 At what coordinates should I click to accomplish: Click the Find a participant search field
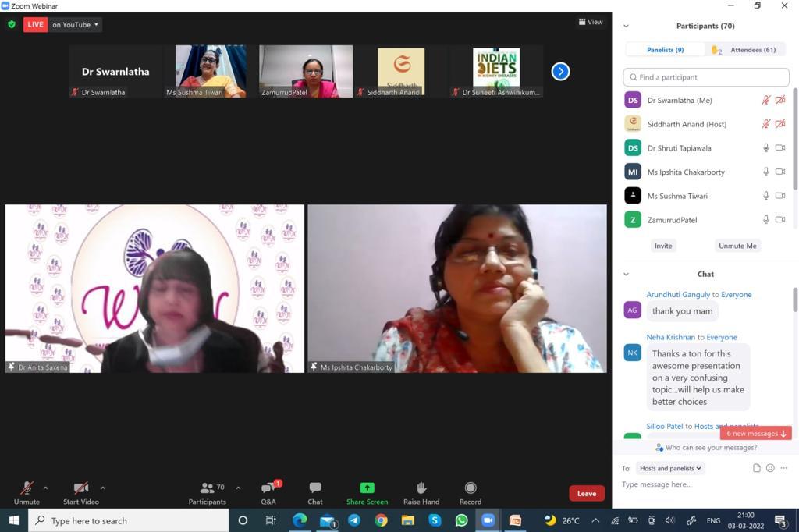pos(706,77)
